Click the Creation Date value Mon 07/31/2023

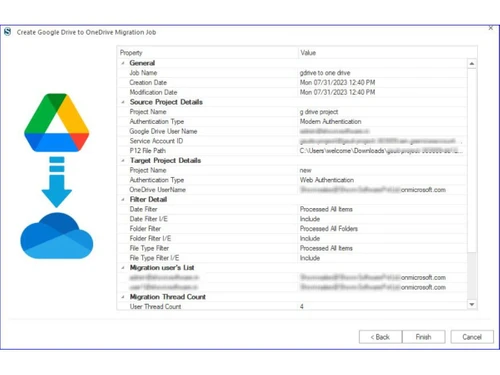tap(337, 82)
